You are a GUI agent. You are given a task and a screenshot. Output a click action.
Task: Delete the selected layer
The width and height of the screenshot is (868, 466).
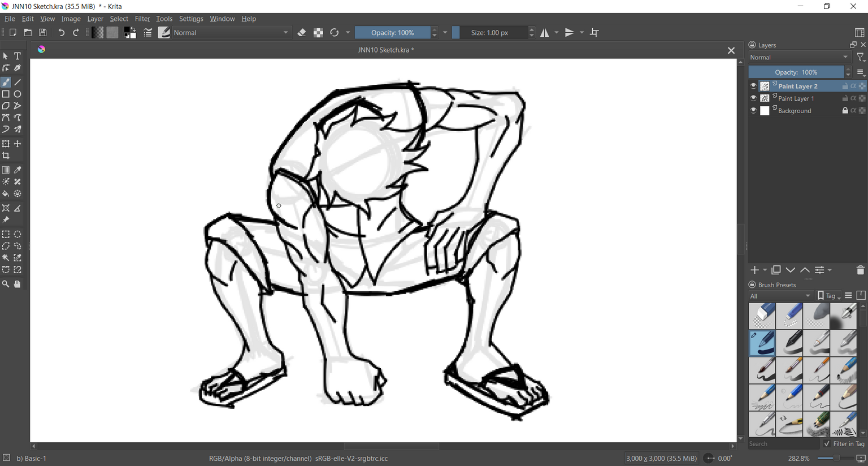861,270
